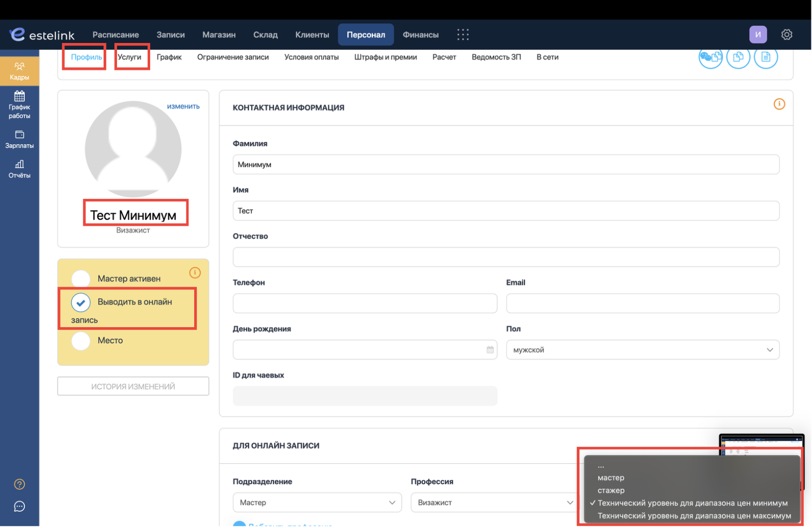Open Отчёты sidebar icon
Image resolution: width=812 pixels, height=528 pixels.
(19, 169)
